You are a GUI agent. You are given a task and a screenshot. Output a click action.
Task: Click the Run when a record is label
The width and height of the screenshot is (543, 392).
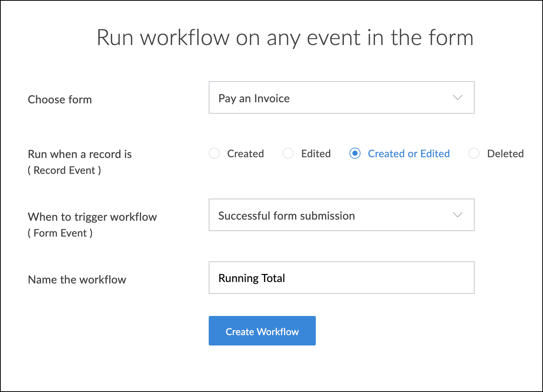pos(80,154)
